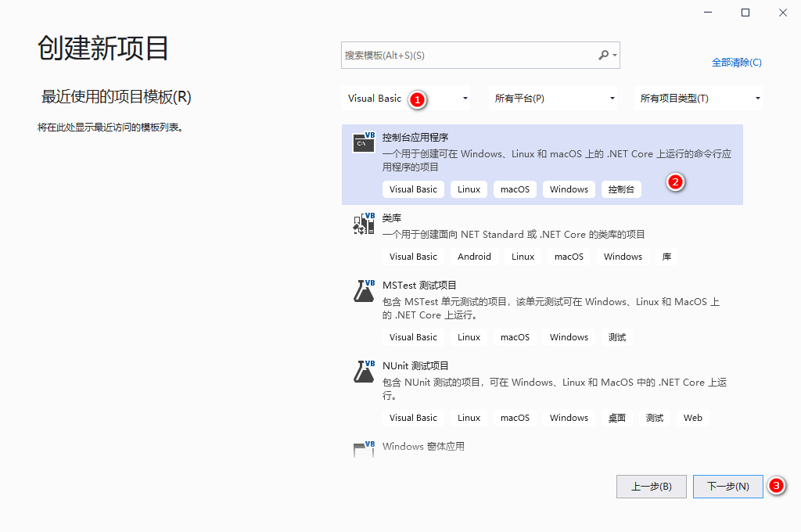Screen dimensions: 801x532
Task: Click Visual Basic tag under NUnit 测试项目
Action: [x=413, y=418]
